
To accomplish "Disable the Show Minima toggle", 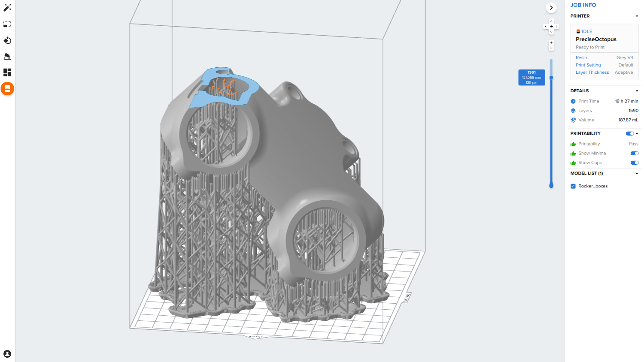I will pyautogui.click(x=634, y=153).
